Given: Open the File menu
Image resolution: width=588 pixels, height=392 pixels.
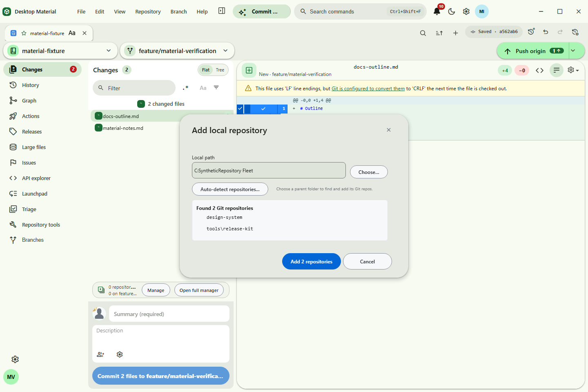Looking at the screenshot, I should (x=81, y=11).
